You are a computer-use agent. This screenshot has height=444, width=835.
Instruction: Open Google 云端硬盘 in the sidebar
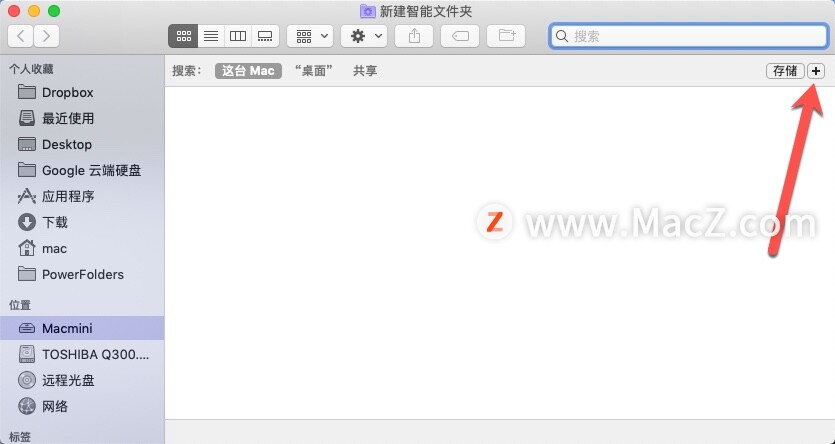tap(82, 170)
